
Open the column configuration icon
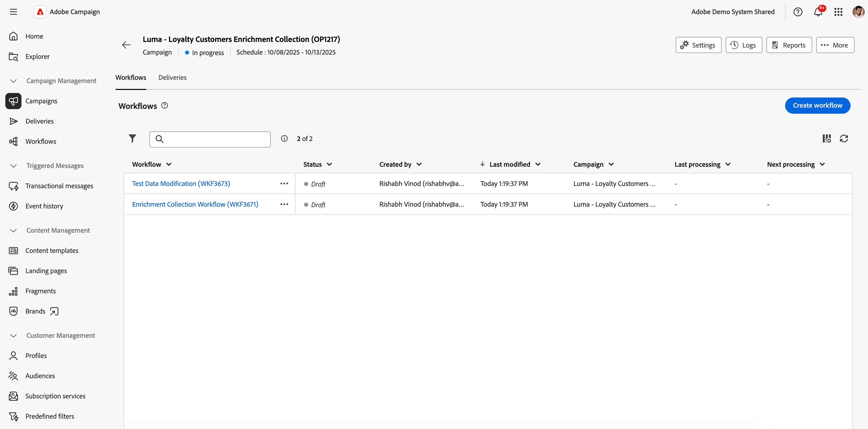click(x=827, y=138)
